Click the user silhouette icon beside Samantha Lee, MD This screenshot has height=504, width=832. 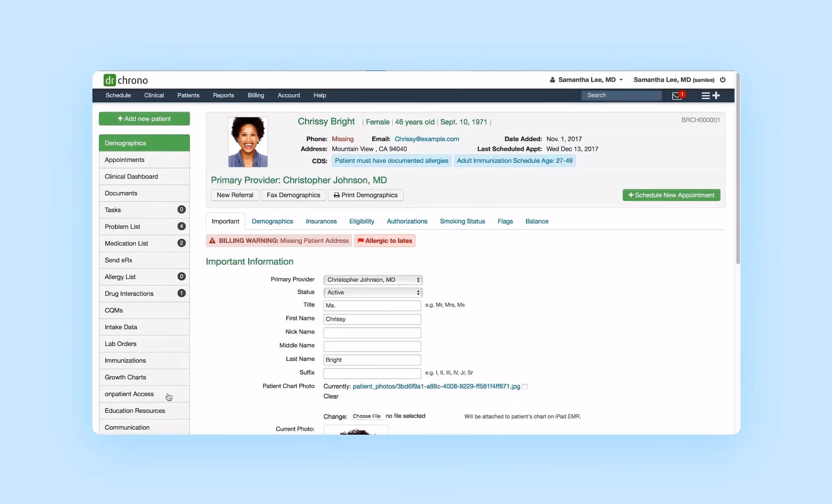click(x=552, y=80)
